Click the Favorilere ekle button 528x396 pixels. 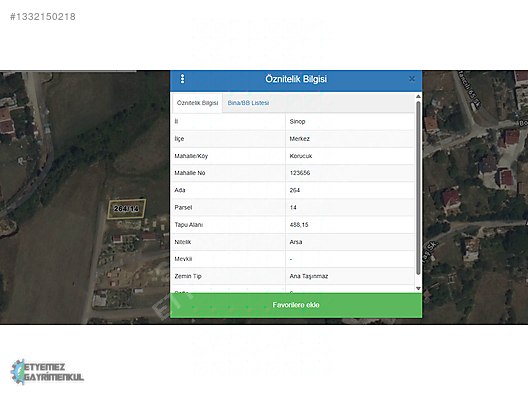coord(296,305)
